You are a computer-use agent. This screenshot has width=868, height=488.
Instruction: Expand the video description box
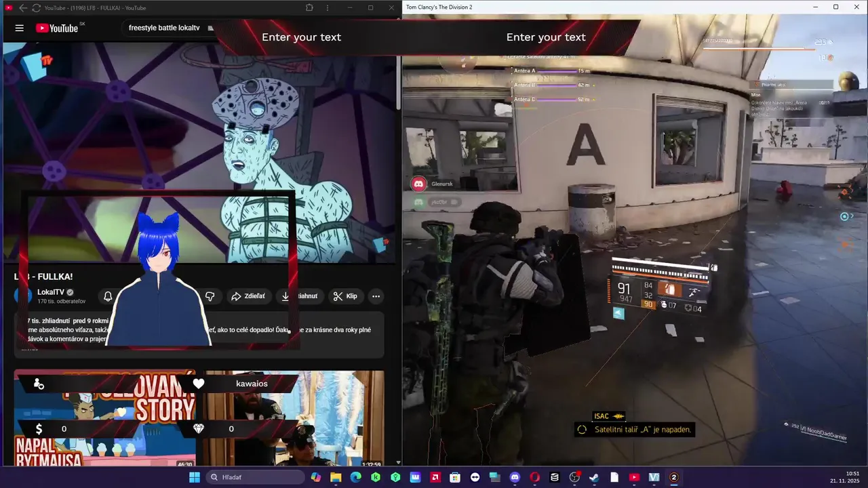199,334
